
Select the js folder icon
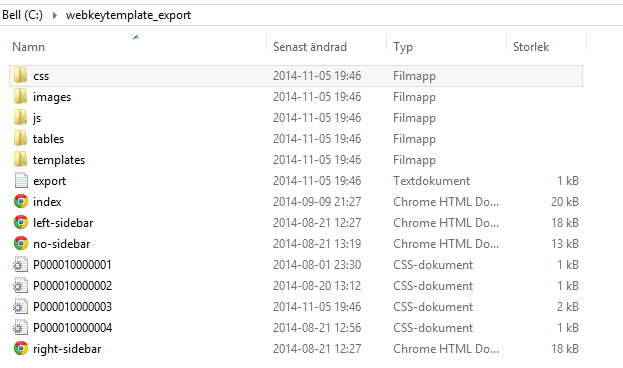[20, 118]
